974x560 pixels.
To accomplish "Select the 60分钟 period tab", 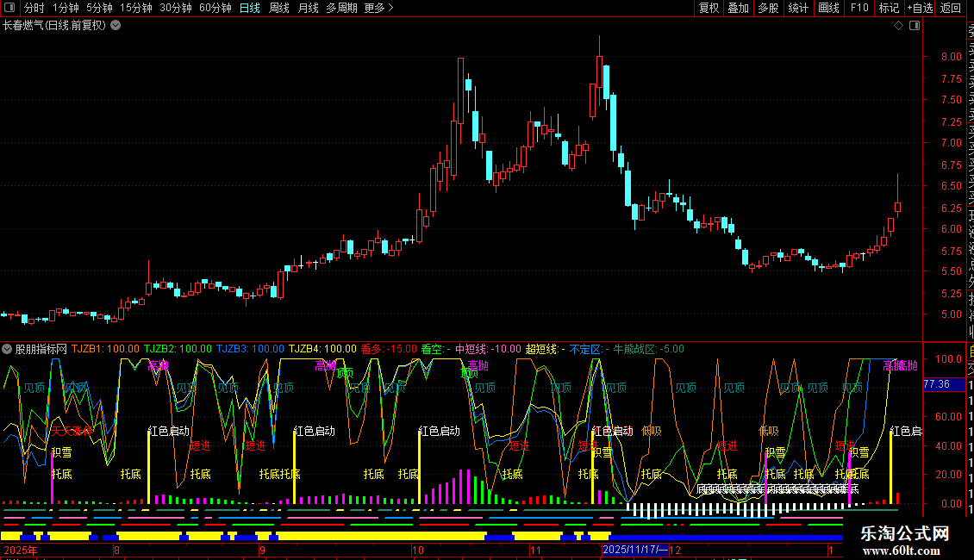I will 215,8.
